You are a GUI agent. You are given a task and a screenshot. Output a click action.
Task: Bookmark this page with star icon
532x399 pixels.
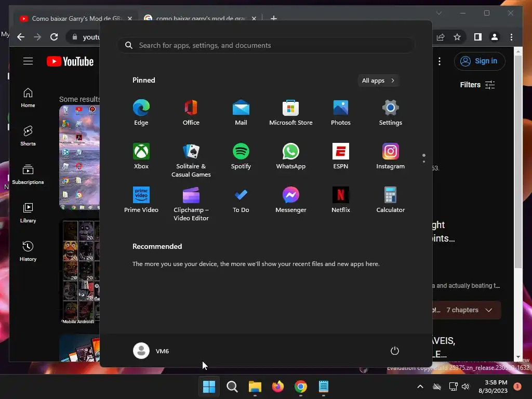click(x=457, y=37)
